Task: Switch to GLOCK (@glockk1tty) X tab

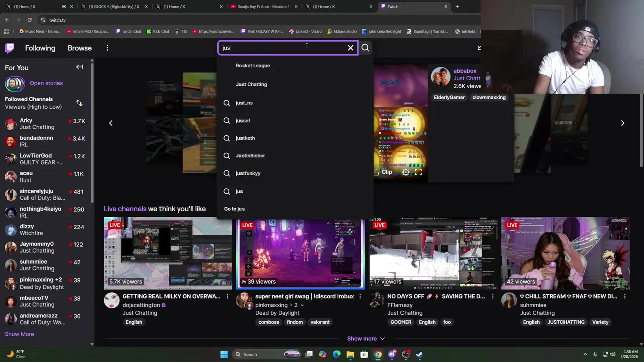Action: (115, 7)
